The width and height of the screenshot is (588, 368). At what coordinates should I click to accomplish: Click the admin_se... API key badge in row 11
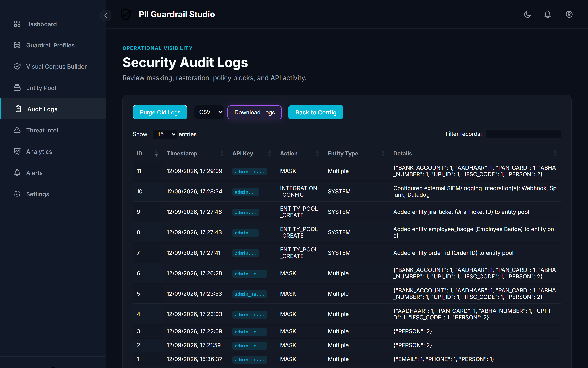(249, 171)
